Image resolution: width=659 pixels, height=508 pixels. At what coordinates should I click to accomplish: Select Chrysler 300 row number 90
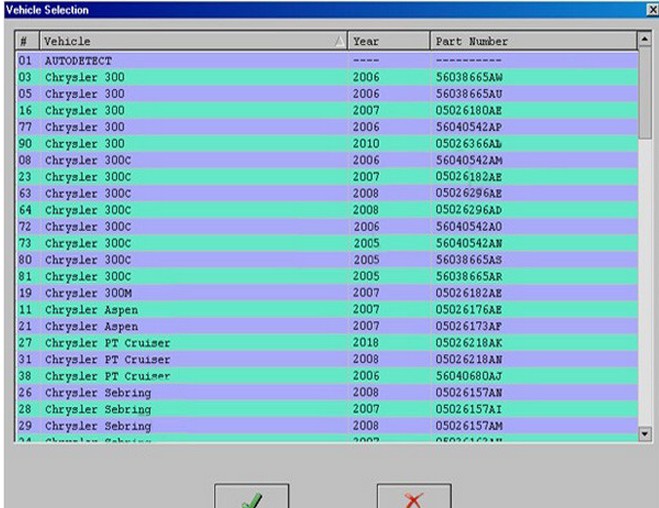coord(327,144)
